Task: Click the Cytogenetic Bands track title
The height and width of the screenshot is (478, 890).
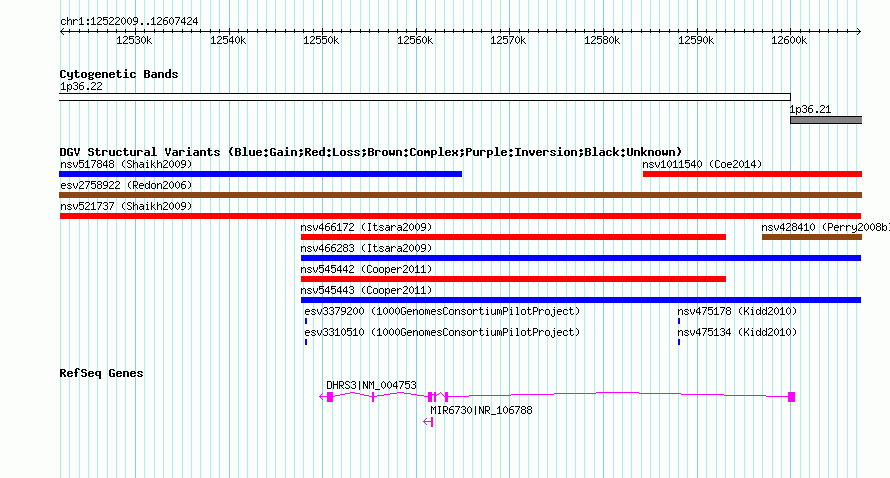Action: (x=119, y=74)
